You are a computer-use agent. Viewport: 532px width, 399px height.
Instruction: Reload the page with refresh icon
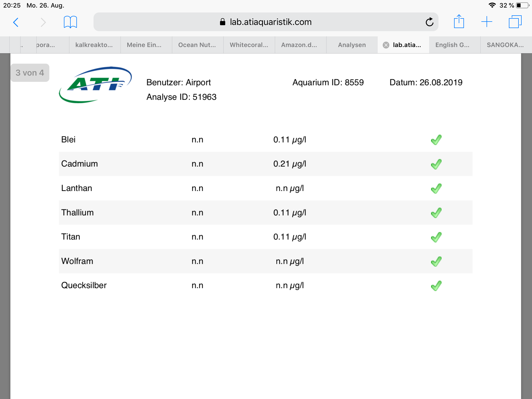point(429,22)
